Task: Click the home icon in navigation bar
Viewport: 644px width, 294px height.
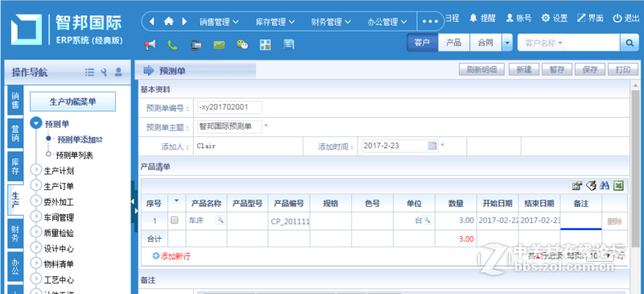Action: (x=168, y=21)
